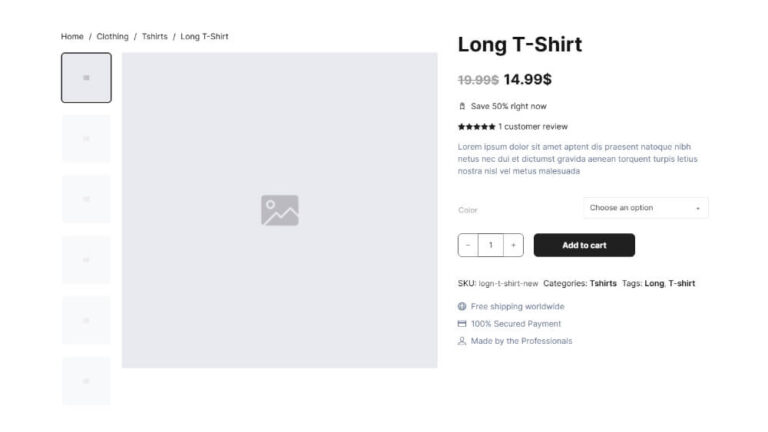The width and height of the screenshot is (768, 432).
Task: Navigate to Tshirts breadcrumb link
Action: tap(154, 37)
